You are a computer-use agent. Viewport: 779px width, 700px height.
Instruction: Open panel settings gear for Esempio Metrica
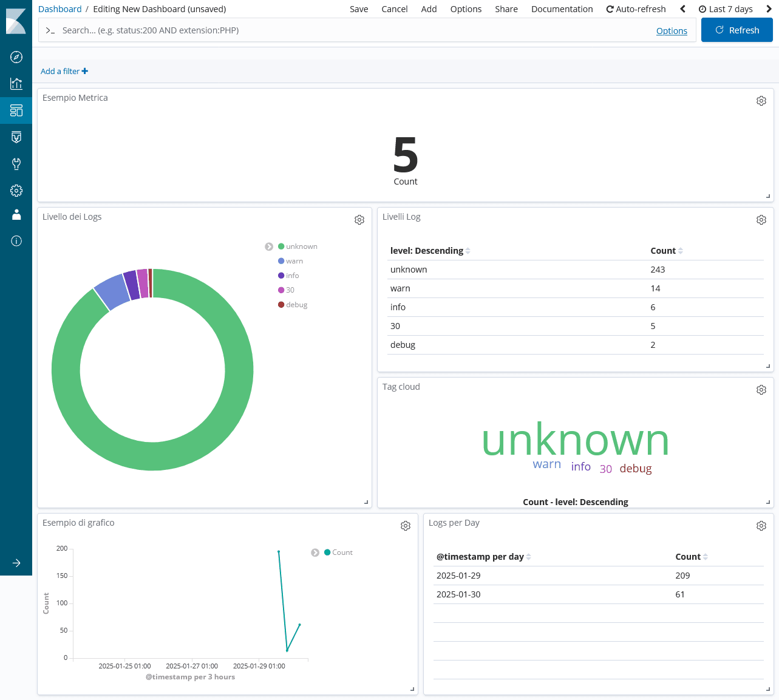coord(761,101)
